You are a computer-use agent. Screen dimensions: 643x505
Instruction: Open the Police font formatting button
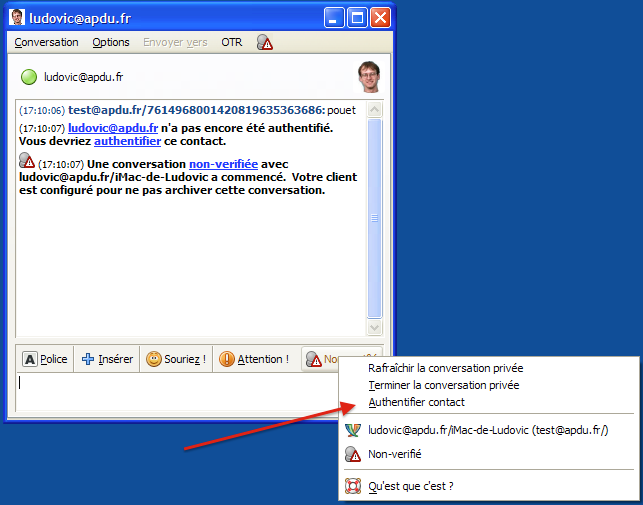coord(45,359)
